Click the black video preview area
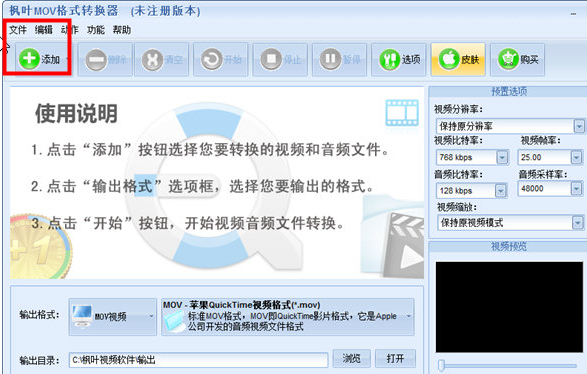The width and height of the screenshot is (587, 374). [509, 307]
